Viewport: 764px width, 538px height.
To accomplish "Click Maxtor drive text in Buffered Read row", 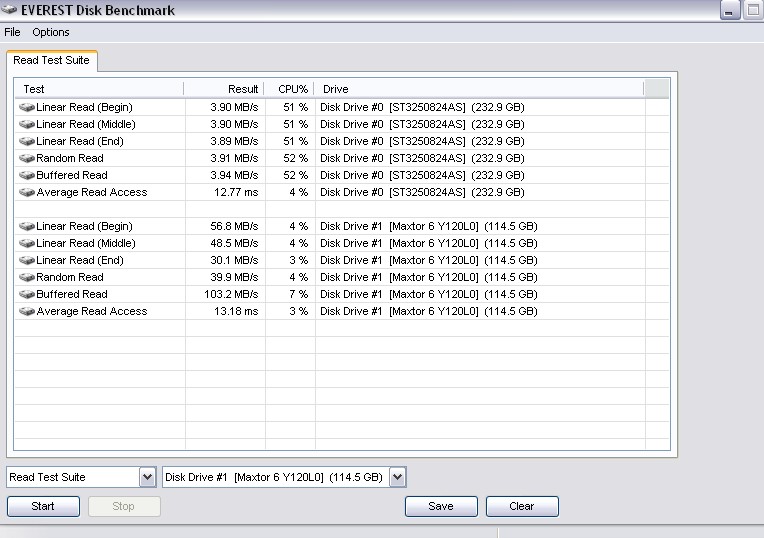I will coord(429,295).
